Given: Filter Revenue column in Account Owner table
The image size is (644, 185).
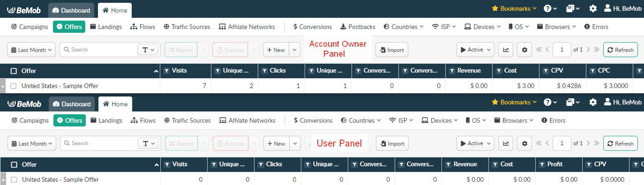Looking at the screenshot, I should pos(452,71).
